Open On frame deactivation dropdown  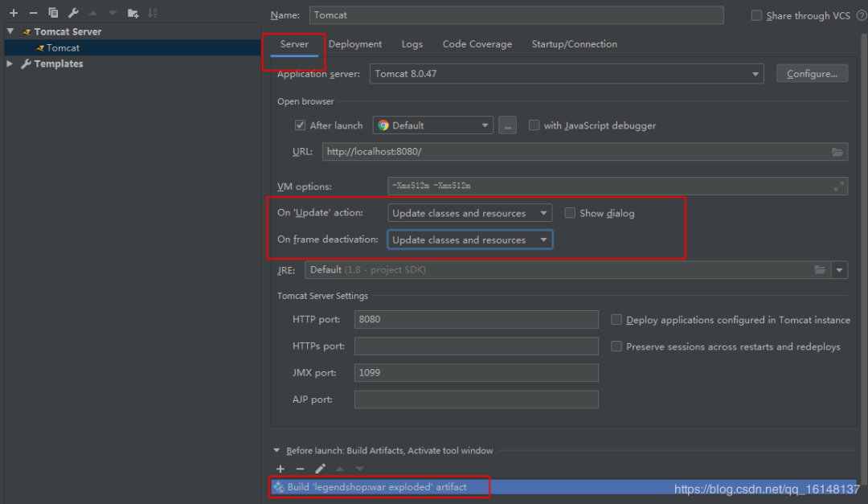(x=470, y=240)
